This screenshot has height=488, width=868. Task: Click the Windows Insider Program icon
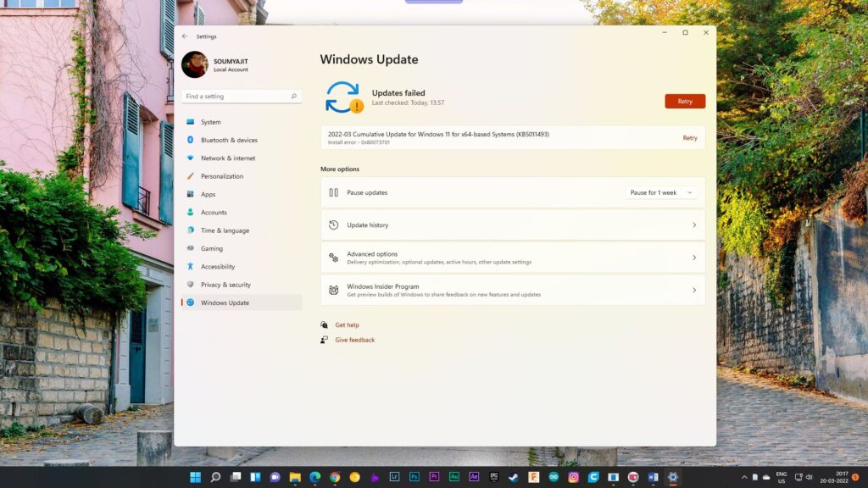(x=333, y=290)
